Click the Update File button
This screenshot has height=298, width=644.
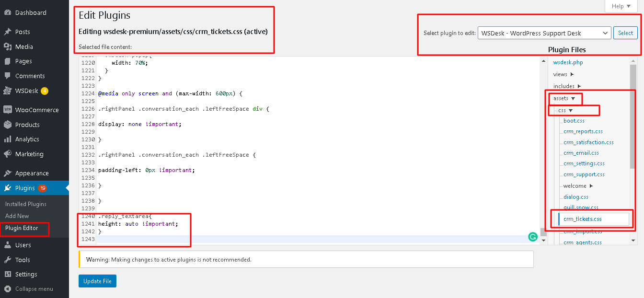click(97, 281)
